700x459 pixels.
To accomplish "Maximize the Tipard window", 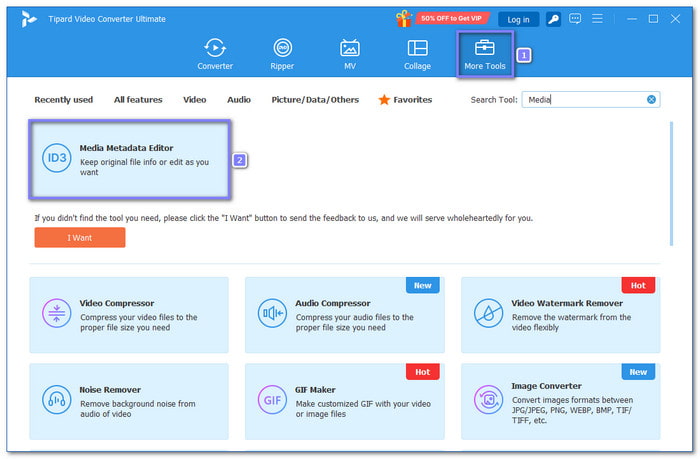I will (653, 19).
